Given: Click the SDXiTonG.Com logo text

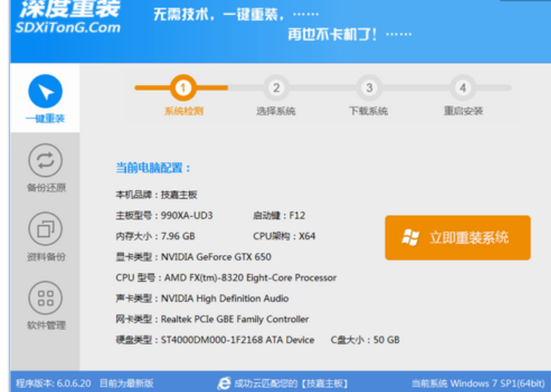Looking at the screenshot, I should pos(68,28).
